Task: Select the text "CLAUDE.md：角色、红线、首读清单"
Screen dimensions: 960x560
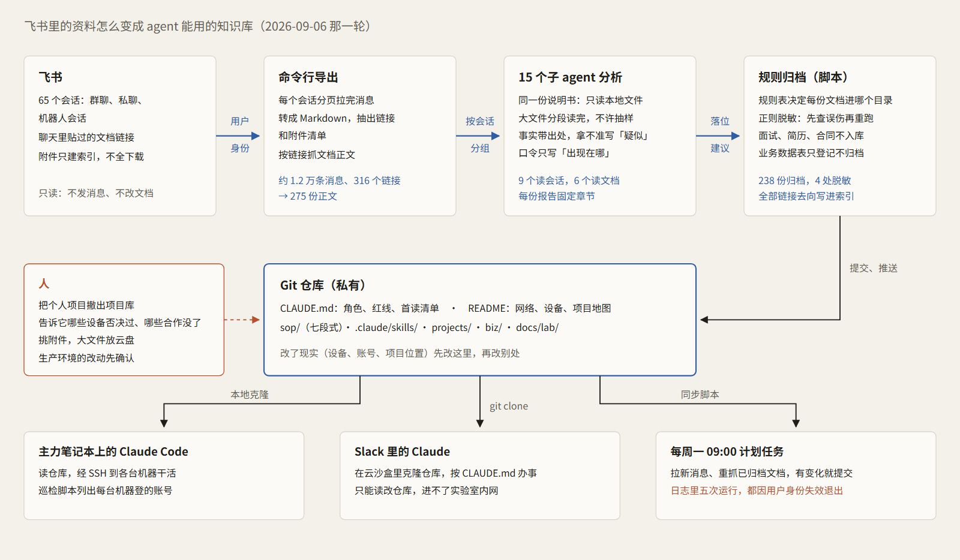Action: pos(359,308)
